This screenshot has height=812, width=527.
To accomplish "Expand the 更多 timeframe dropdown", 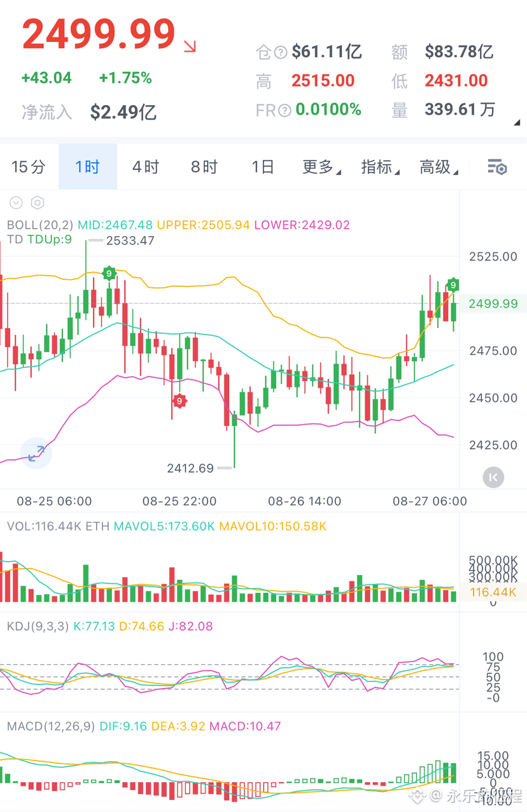I will [321, 167].
